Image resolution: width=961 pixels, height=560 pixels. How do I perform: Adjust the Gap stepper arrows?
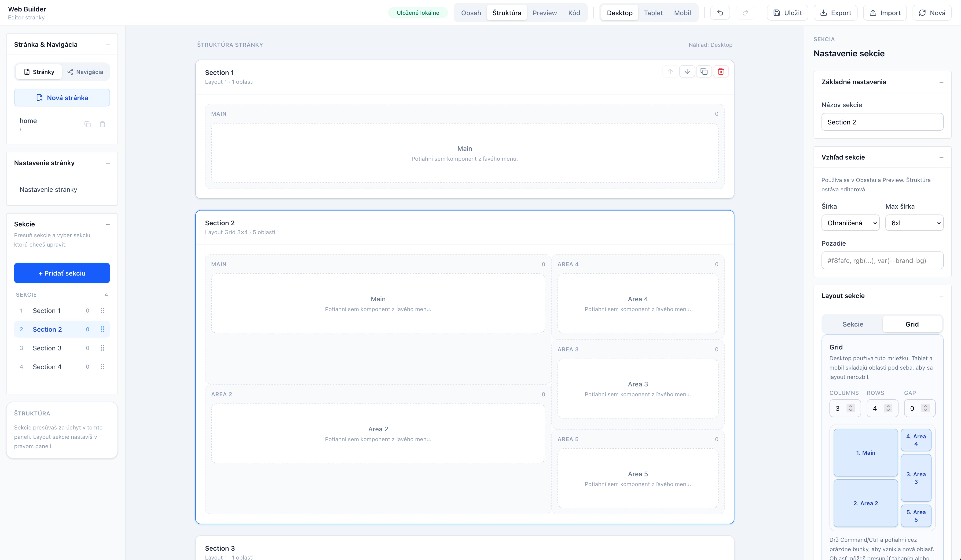pos(925,408)
